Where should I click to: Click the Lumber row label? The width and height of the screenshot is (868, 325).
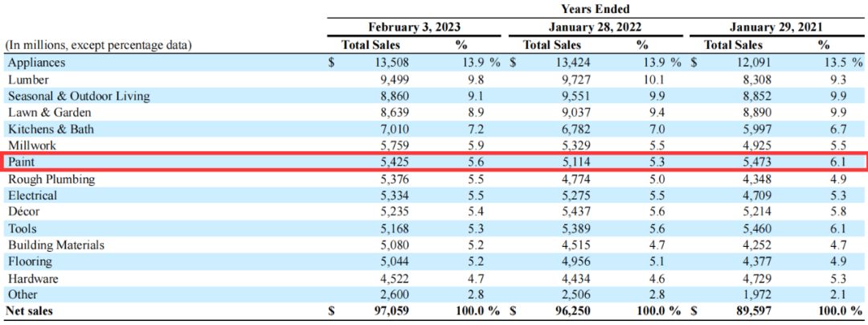click(29, 80)
